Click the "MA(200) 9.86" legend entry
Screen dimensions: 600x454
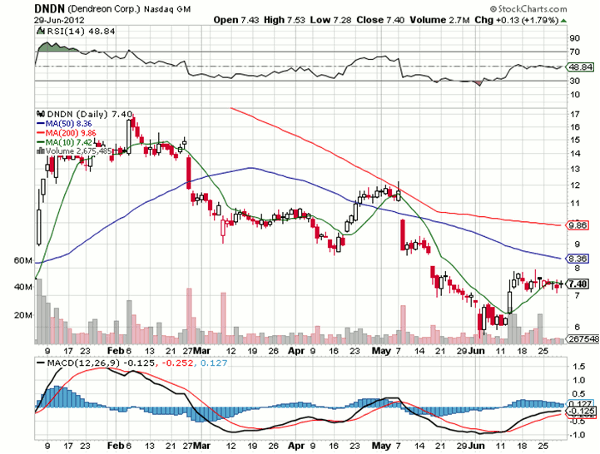coord(71,133)
